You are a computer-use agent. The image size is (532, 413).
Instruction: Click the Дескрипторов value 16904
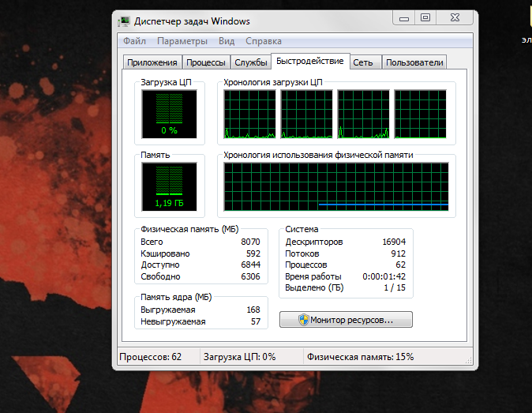394,242
